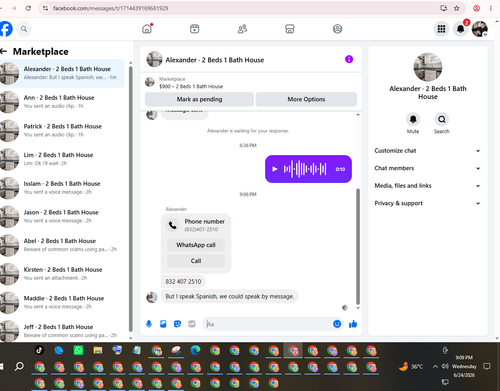Screen dimensions: 500x391
Task: Open the account profile picture menu
Action: 480,29
